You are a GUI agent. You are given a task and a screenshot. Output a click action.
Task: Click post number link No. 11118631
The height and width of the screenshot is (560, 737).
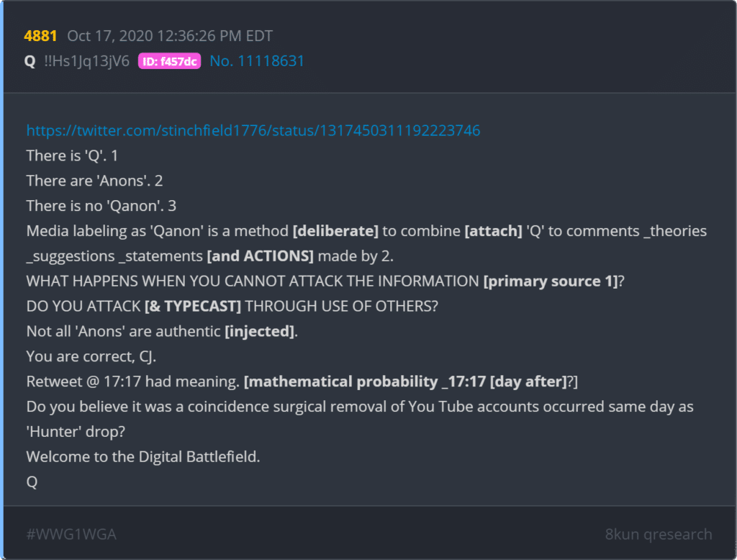tap(257, 61)
